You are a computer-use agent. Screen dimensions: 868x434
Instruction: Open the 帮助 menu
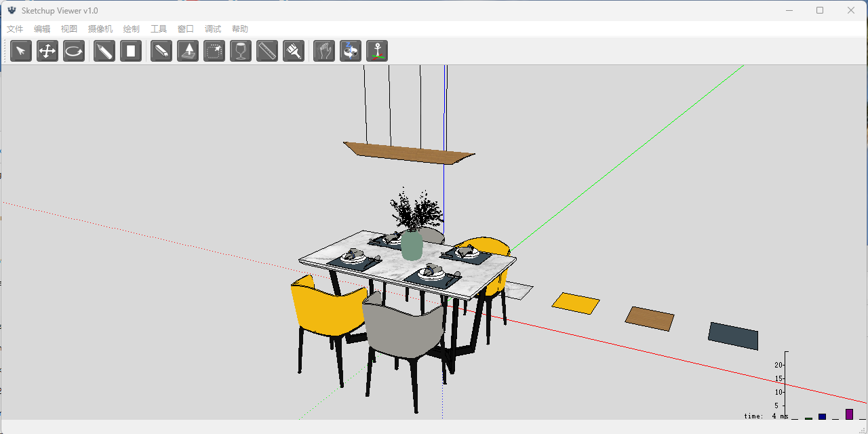(239, 28)
